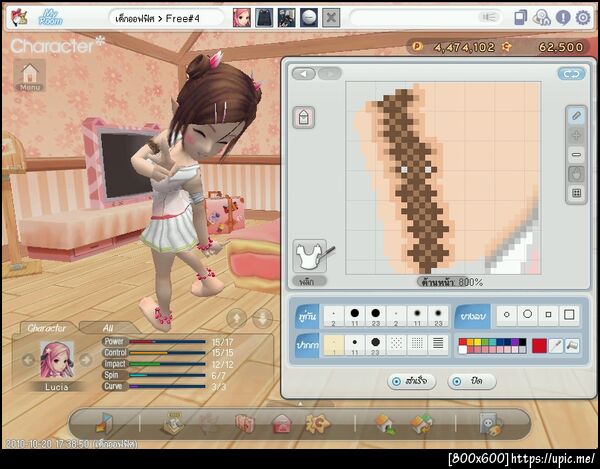The width and height of the screenshot is (600, 469).
Task: Click the label button under shirt preview
Action: click(x=310, y=282)
